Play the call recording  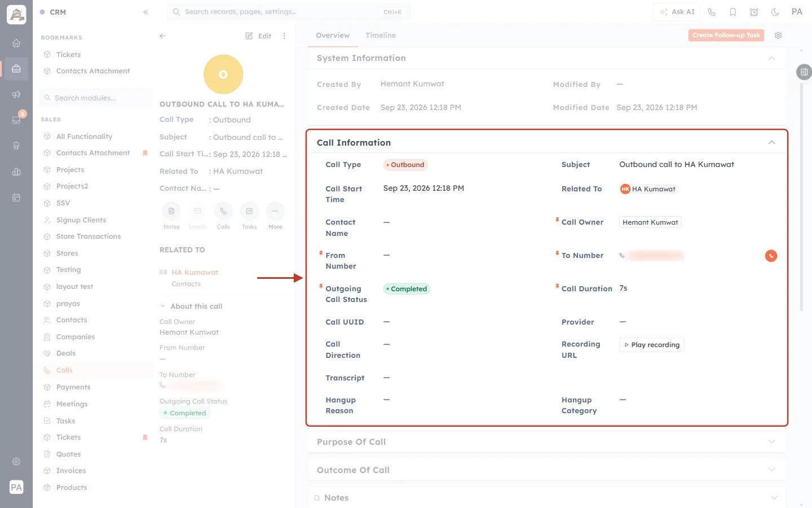(x=652, y=345)
